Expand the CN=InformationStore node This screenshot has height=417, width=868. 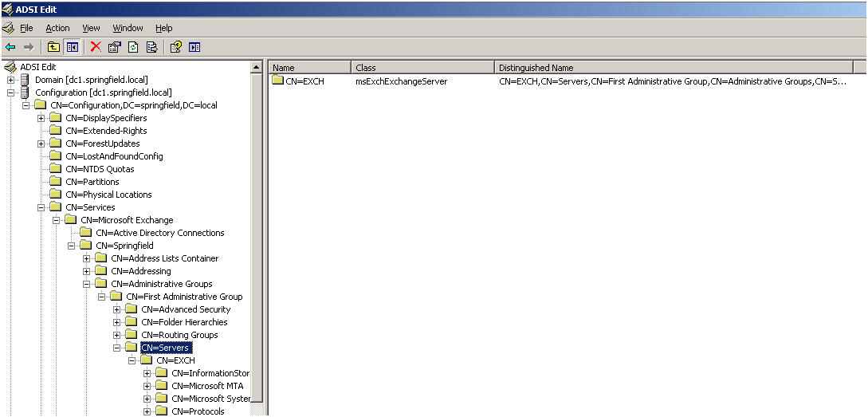pyautogui.click(x=147, y=373)
